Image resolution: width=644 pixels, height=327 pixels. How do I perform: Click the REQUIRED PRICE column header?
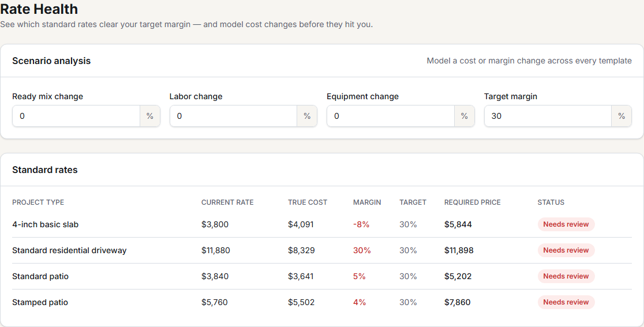[x=472, y=202]
